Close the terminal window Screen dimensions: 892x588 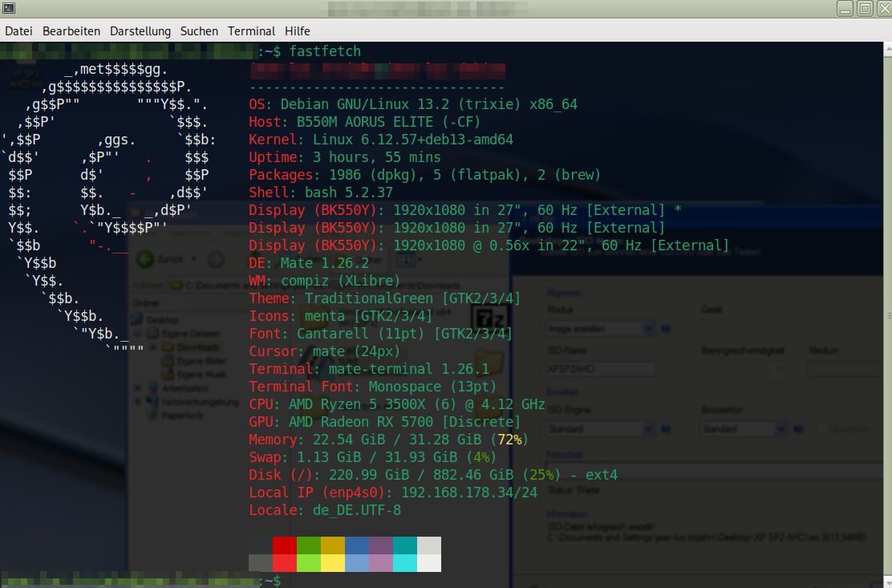pos(885,9)
